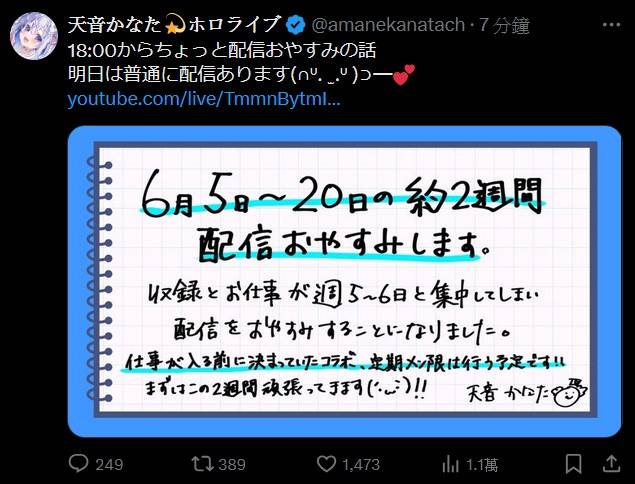Open the reply speech bubble icon

(x=78, y=463)
